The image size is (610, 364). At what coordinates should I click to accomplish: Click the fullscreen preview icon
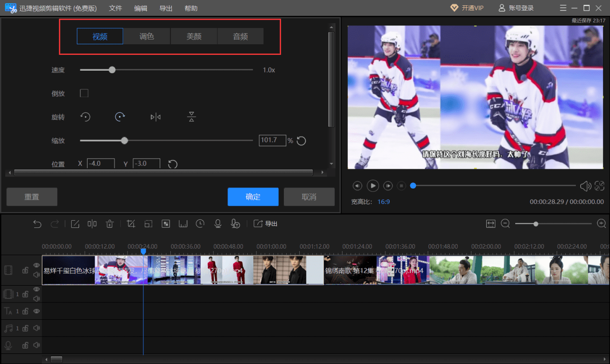599,186
